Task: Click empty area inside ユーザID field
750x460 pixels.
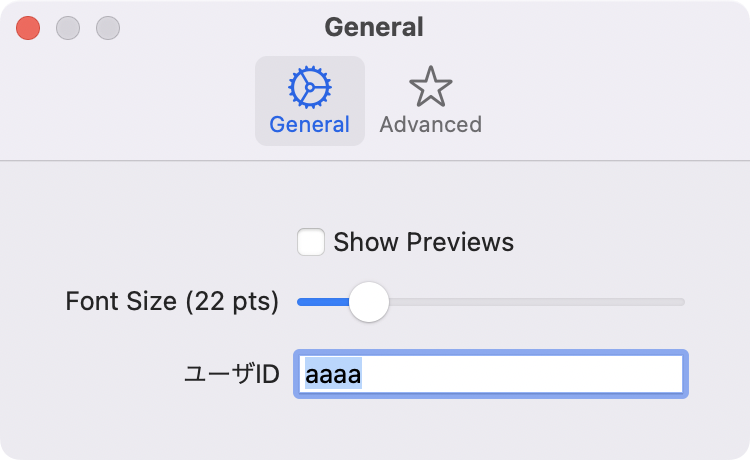Action: click(x=521, y=374)
